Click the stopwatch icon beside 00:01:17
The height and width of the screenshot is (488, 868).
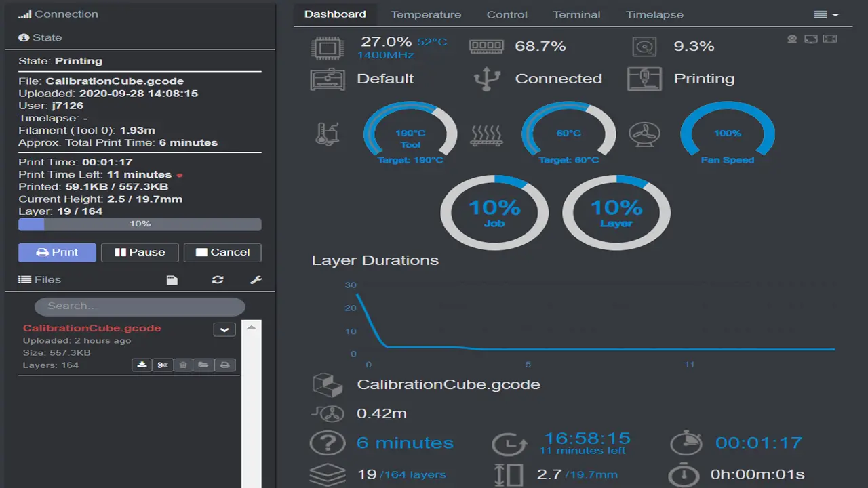(686, 443)
